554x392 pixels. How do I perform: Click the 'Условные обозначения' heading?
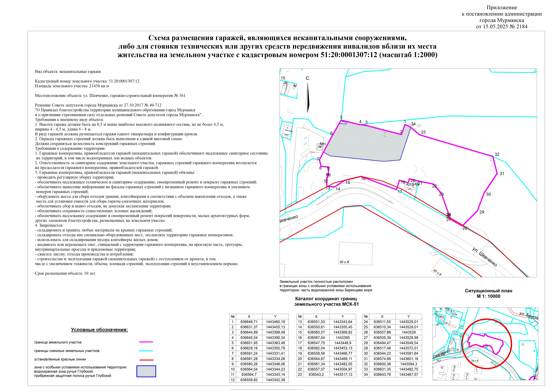point(99,330)
